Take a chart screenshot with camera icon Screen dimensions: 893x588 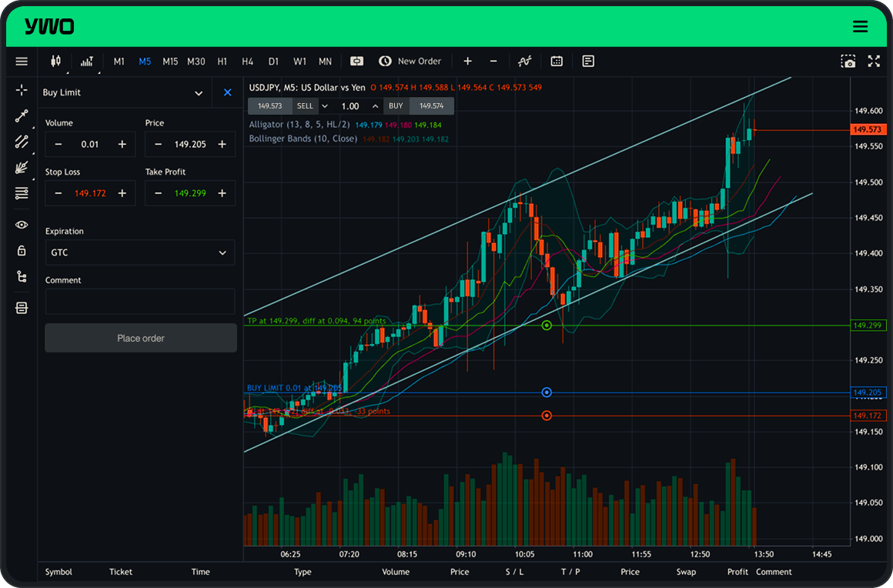point(848,62)
